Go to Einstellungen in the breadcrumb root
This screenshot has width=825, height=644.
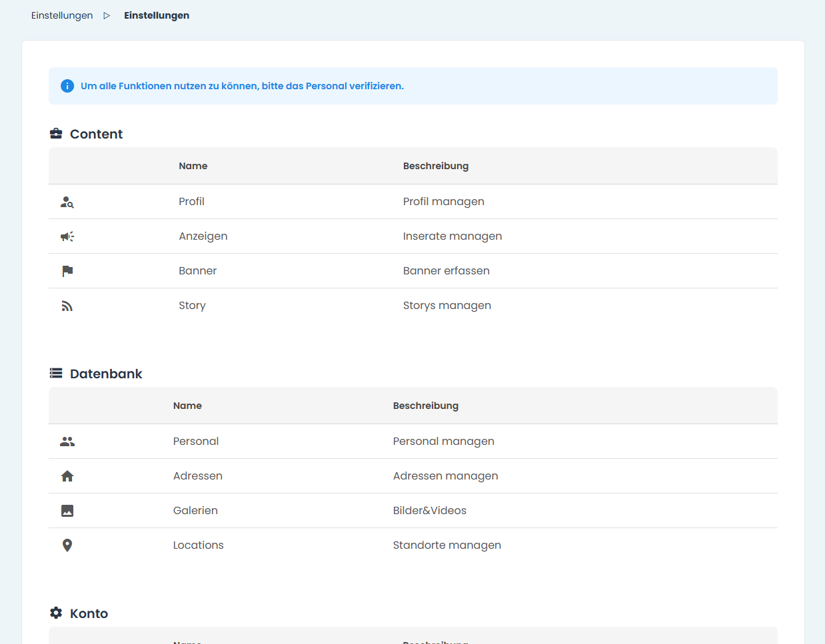pyautogui.click(x=62, y=15)
